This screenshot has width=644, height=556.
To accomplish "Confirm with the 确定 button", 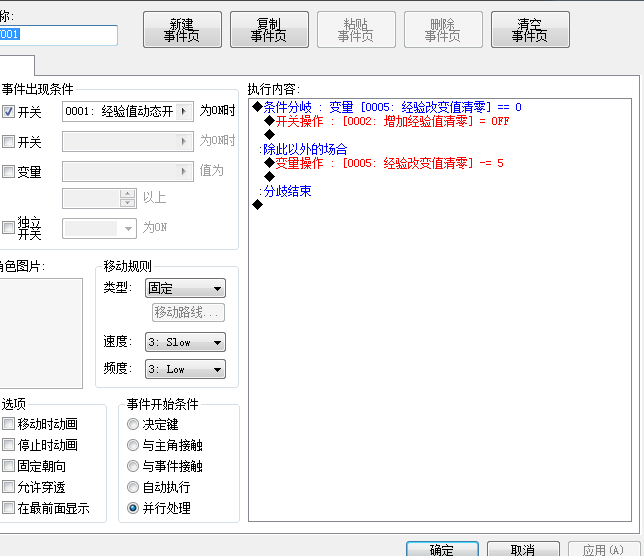I will pos(442,549).
